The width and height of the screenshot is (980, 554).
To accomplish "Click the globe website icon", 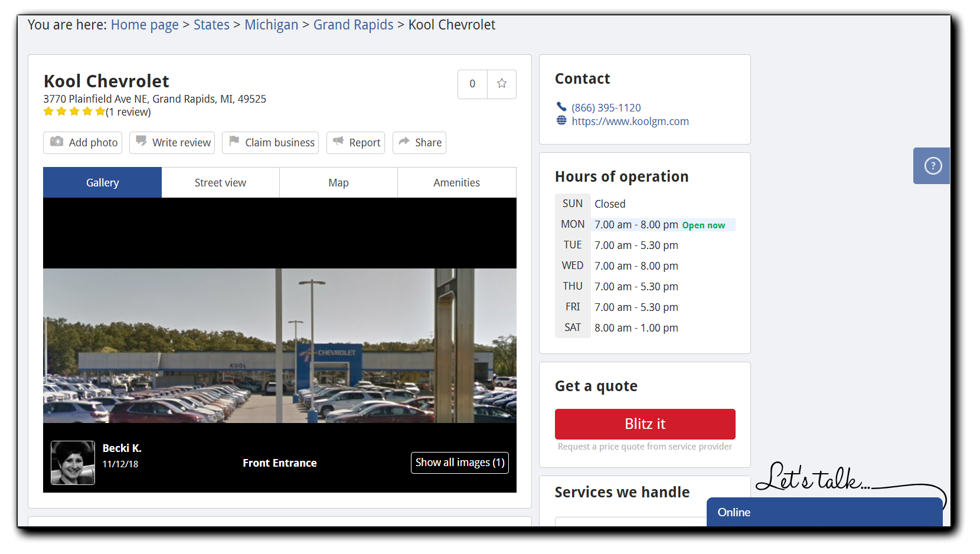I will 561,120.
